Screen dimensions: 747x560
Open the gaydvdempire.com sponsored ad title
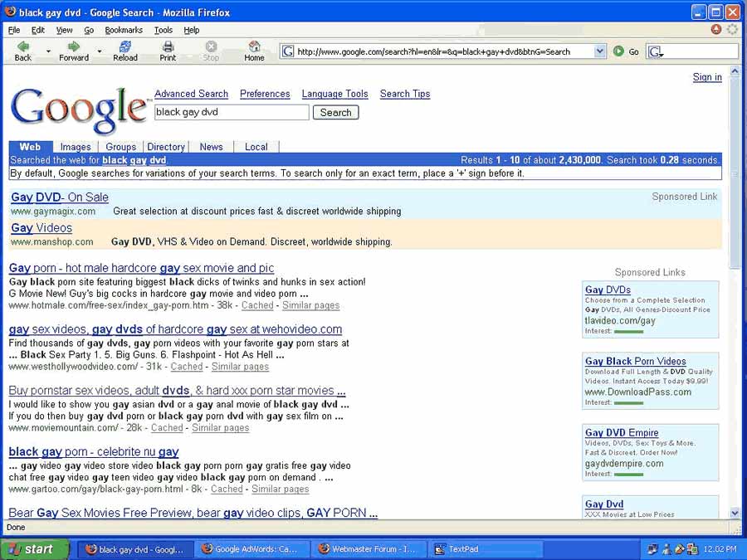point(622,432)
